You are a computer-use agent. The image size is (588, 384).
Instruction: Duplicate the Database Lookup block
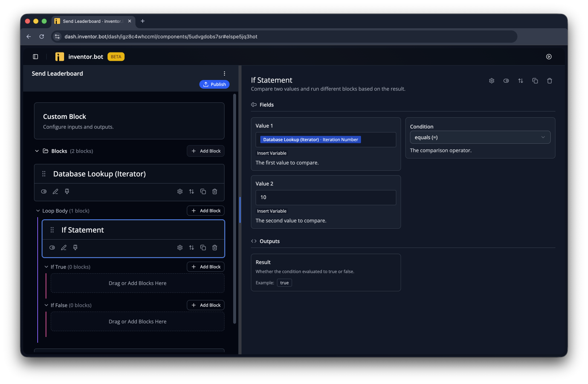[203, 191]
